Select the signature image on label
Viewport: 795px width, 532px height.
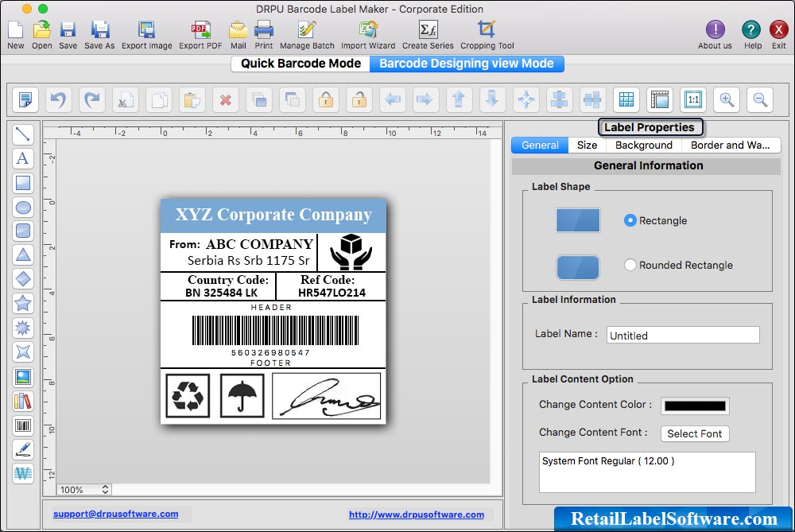[x=327, y=397]
